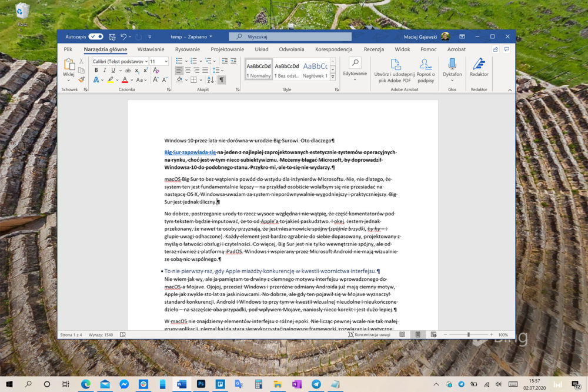Apply the yellow text highlight color

pos(111,80)
